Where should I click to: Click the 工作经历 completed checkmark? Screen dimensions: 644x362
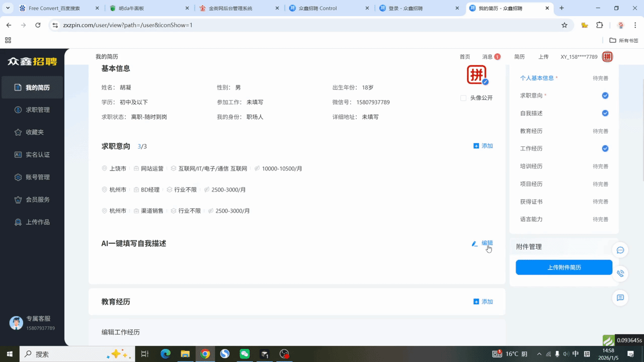point(605,148)
